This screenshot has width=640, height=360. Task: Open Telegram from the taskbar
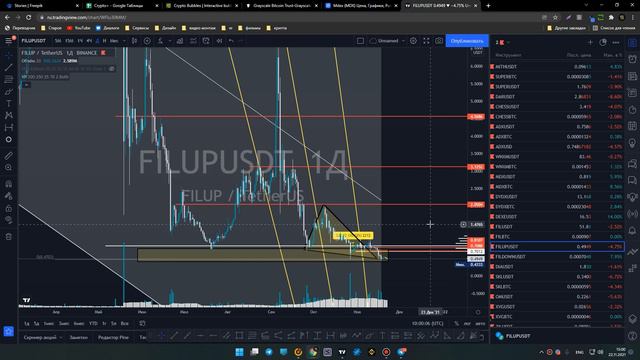click(x=269, y=351)
